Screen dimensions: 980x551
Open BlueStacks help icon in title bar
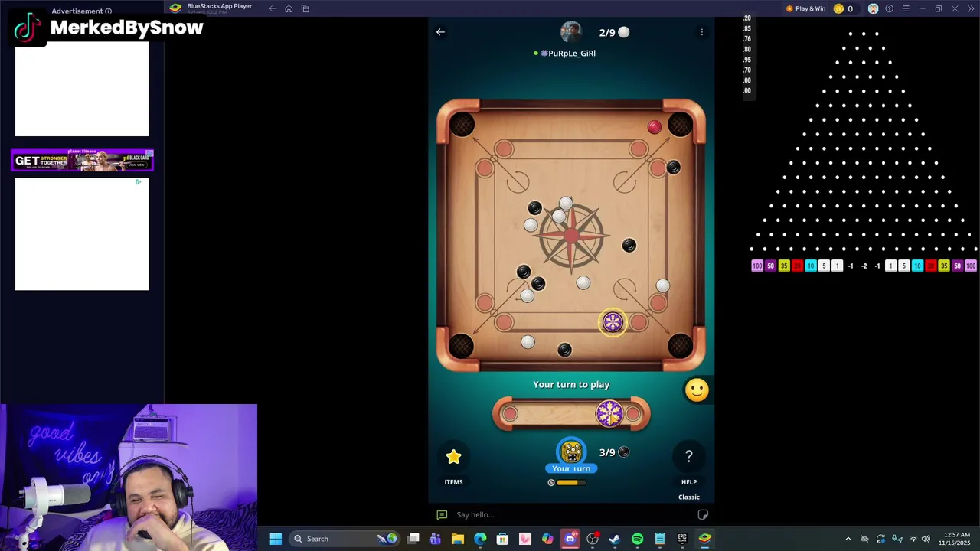pos(889,8)
